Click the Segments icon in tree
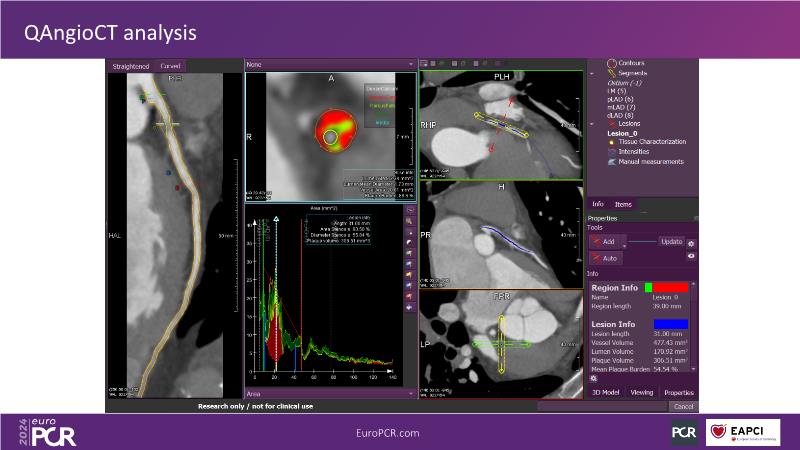The height and width of the screenshot is (450, 800). 611,73
